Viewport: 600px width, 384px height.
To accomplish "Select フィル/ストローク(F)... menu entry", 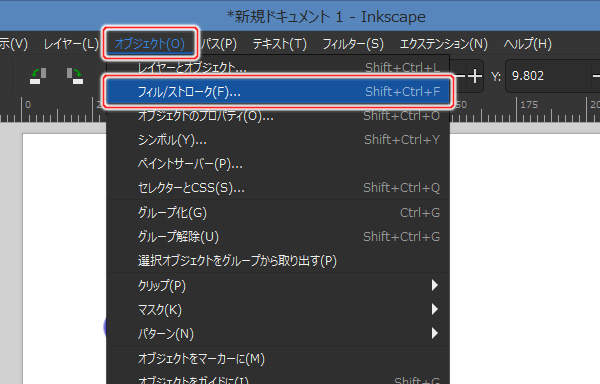I will point(278,92).
